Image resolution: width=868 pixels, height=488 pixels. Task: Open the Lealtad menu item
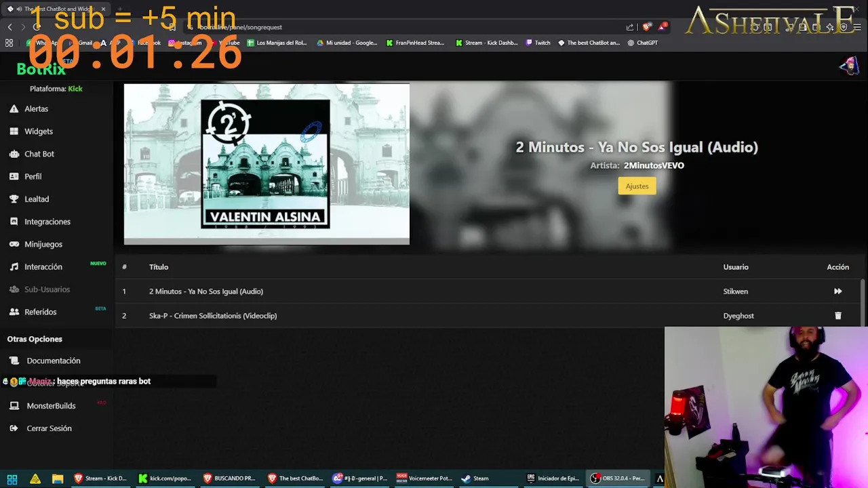(37, 199)
